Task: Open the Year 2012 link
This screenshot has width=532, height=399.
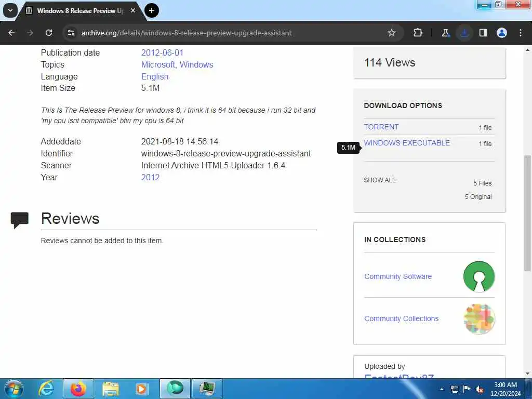Action: [150, 178]
